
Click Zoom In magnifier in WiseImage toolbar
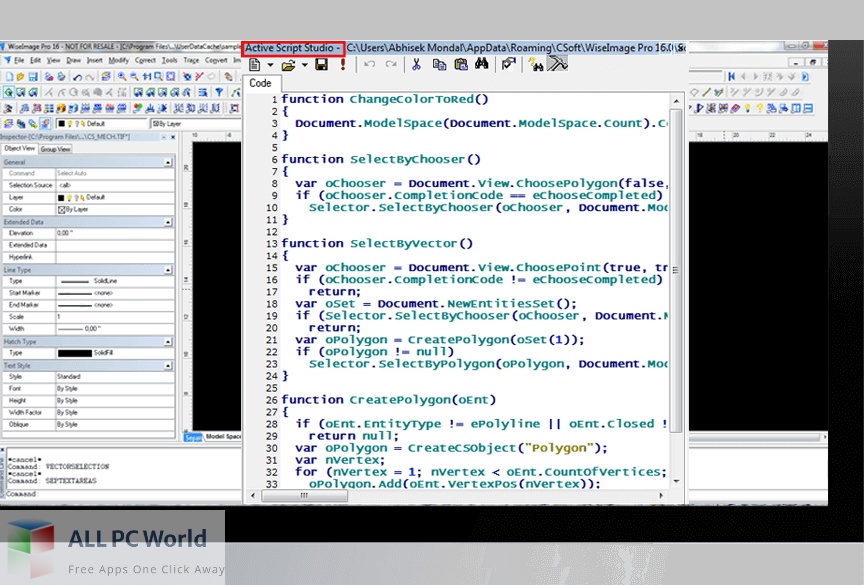pyautogui.click(x=122, y=77)
